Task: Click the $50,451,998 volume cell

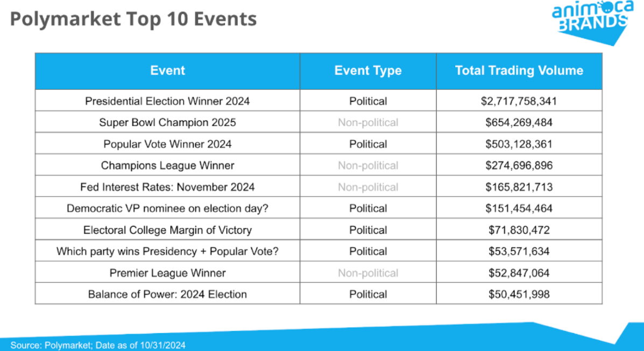Action: 519,294
